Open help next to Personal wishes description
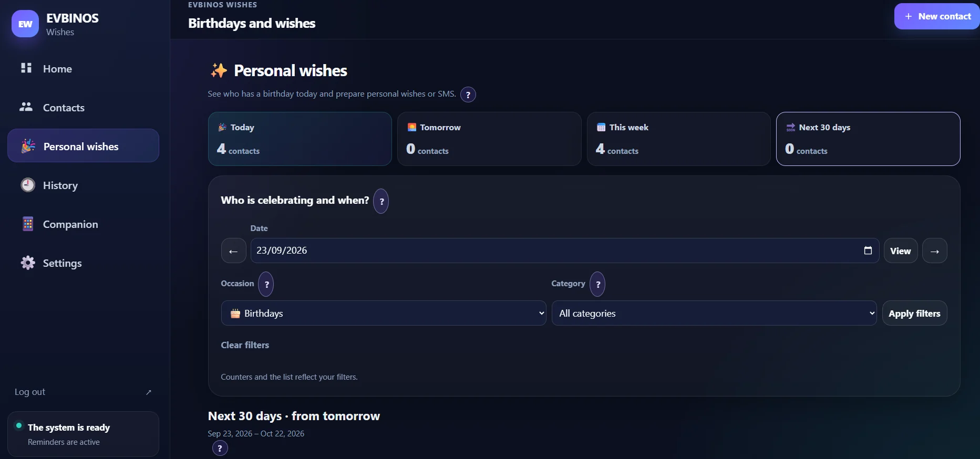Screen dimensions: 980x459 (468, 95)
